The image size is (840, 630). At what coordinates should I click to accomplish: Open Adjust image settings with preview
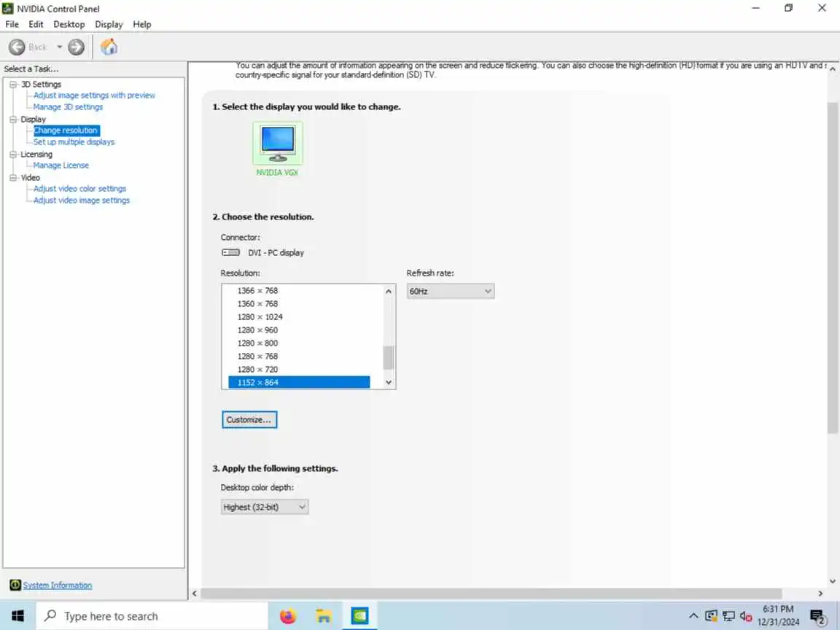[x=94, y=96]
